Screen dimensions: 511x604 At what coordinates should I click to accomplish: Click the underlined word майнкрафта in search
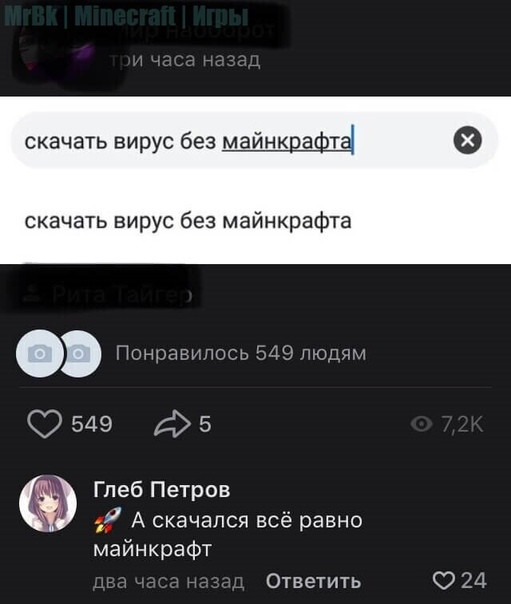click(x=287, y=141)
